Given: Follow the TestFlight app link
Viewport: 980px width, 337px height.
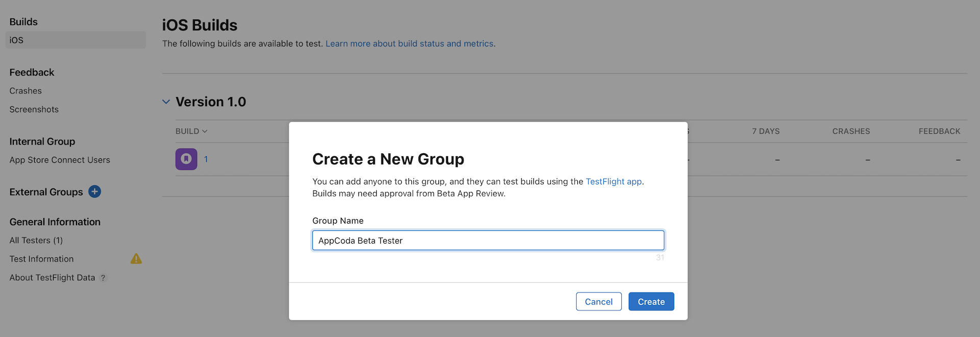Looking at the screenshot, I should click(x=614, y=181).
